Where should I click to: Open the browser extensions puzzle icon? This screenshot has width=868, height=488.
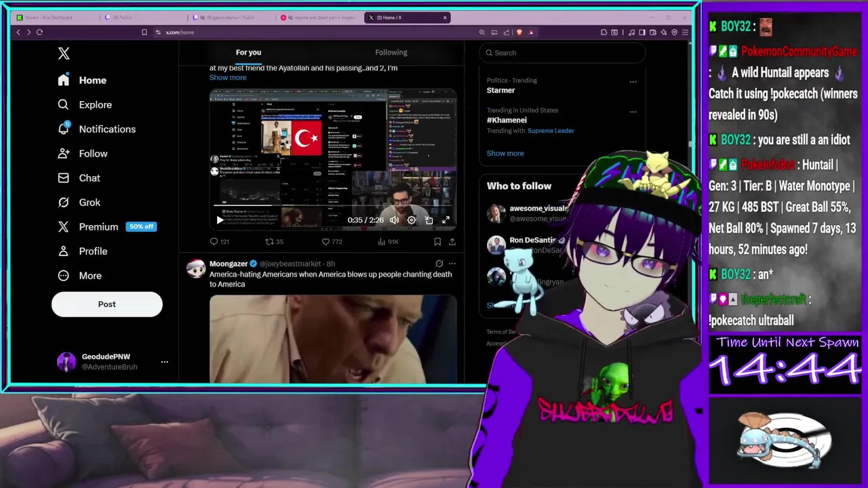(604, 33)
